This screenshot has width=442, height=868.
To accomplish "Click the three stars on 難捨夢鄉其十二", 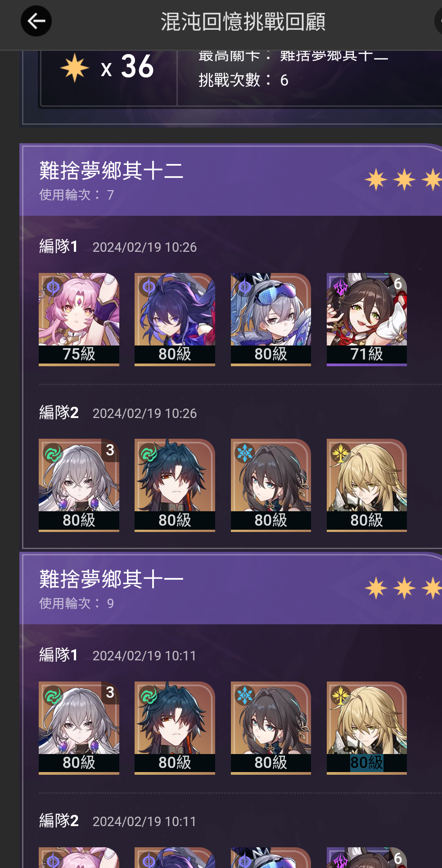I will coord(403,179).
